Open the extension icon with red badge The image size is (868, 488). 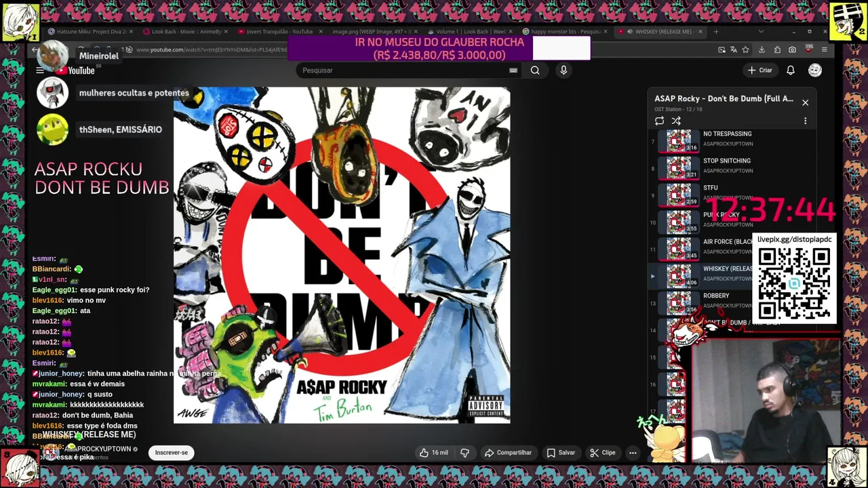tap(808, 49)
